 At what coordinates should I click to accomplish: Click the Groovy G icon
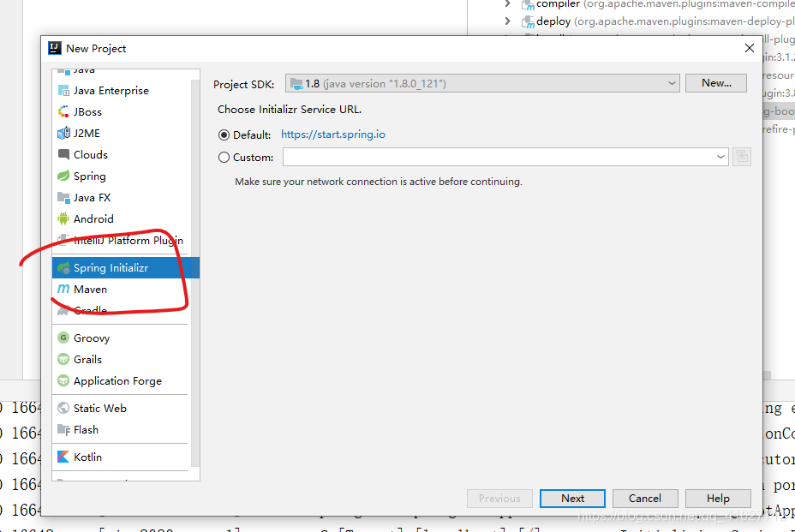click(x=63, y=338)
